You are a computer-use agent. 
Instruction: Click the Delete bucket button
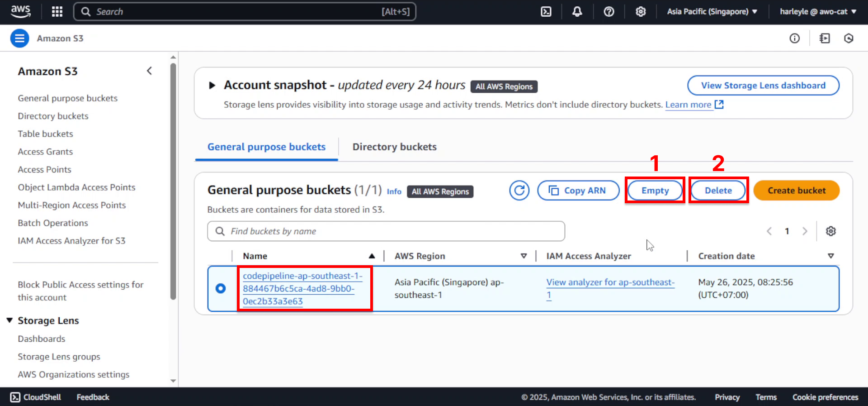click(x=718, y=191)
